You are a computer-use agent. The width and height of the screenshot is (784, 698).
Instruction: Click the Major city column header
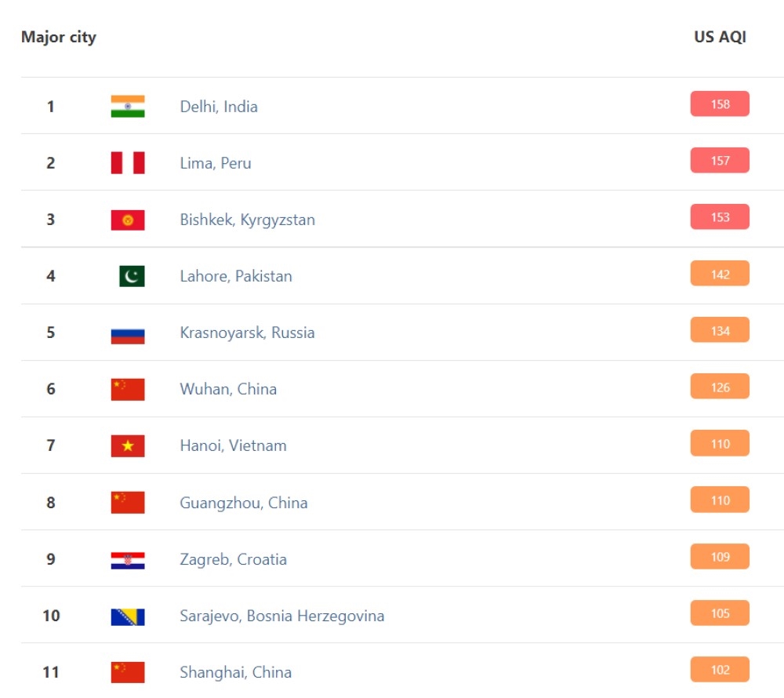pos(59,38)
